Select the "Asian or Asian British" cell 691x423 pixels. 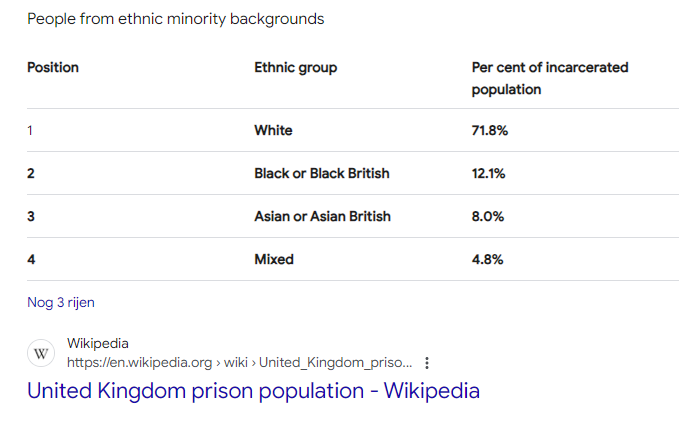click(x=323, y=216)
